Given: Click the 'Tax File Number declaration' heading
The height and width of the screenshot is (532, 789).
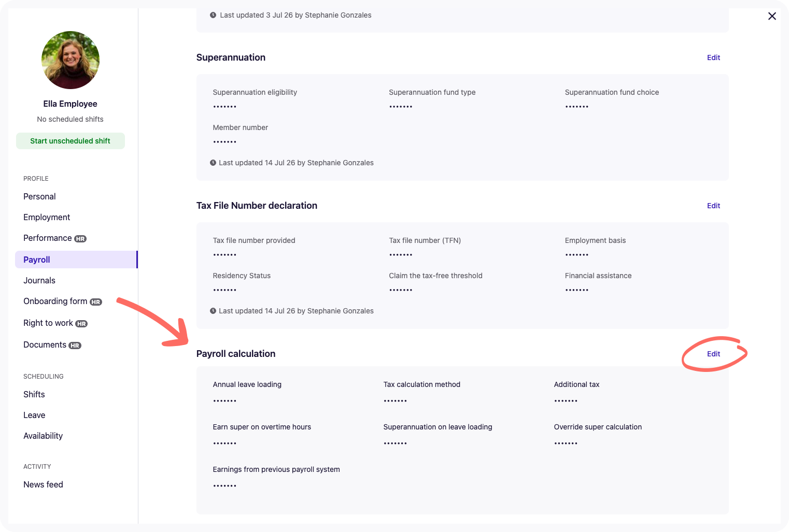Looking at the screenshot, I should 257,206.
